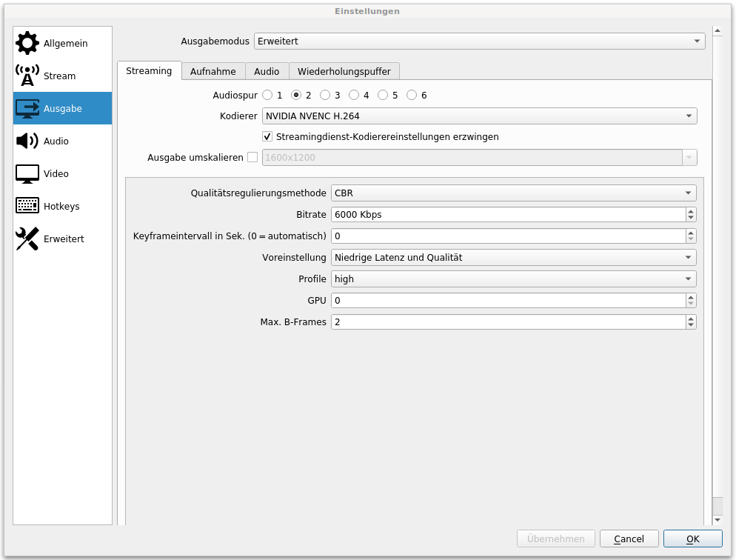
Task: Open Audio settings via speaker icon
Action: tap(27, 141)
